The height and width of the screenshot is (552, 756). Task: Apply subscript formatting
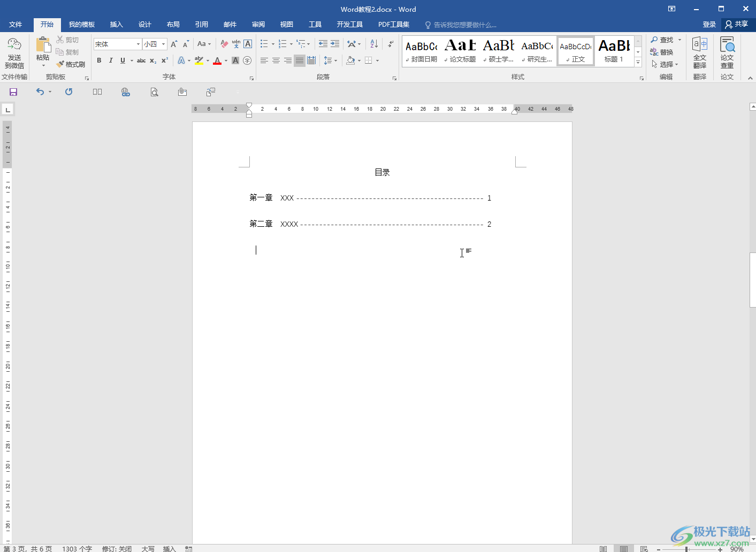click(x=153, y=60)
